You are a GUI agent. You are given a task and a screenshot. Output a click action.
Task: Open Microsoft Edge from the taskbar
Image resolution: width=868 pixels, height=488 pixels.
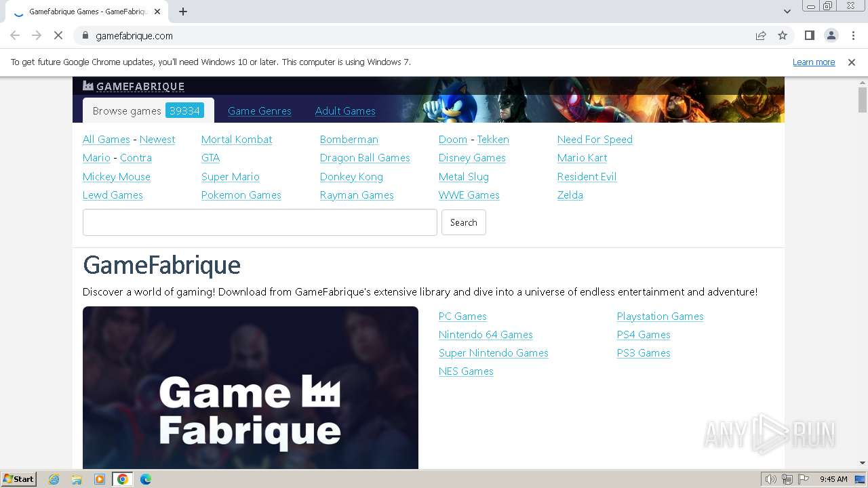(x=146, y=479)
